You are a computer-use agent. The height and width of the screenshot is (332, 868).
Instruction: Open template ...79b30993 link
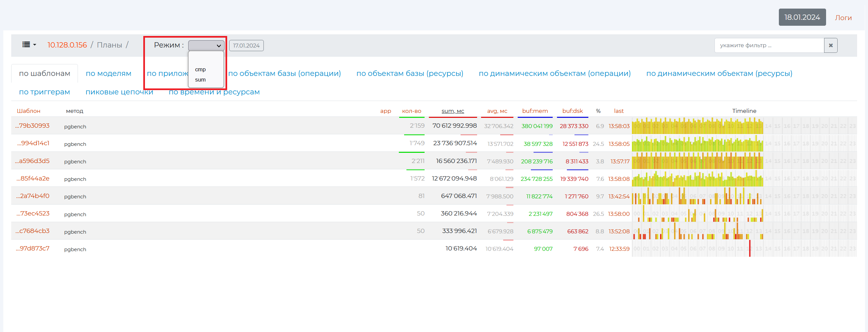tap(32, 126)
